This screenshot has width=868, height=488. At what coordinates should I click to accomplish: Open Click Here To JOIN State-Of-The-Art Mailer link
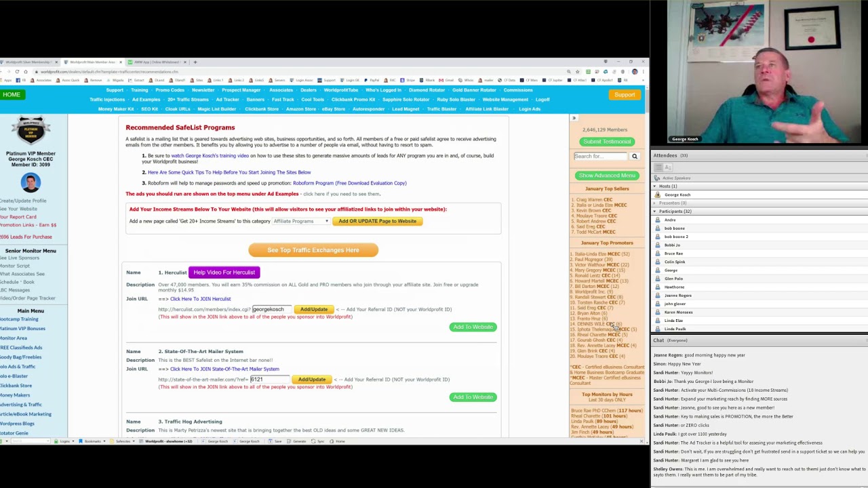224,369
